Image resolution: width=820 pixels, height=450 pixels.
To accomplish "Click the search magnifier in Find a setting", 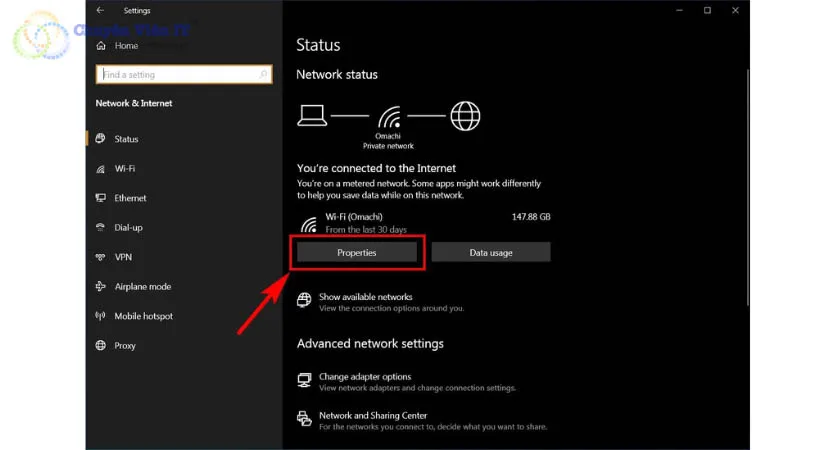I will (264, 75).
